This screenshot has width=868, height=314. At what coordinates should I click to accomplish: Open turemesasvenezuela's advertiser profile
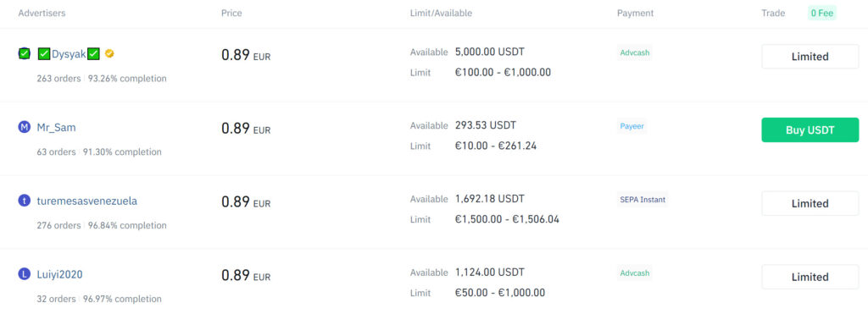pyautogui.click(x=87, y=201)
